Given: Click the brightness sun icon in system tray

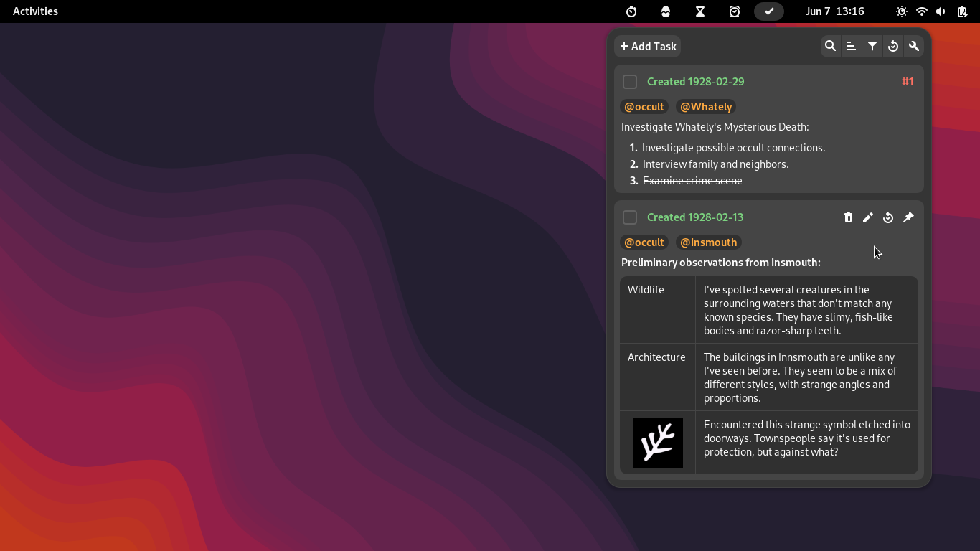Looking at the screenshot, I should tap(902, 11).
